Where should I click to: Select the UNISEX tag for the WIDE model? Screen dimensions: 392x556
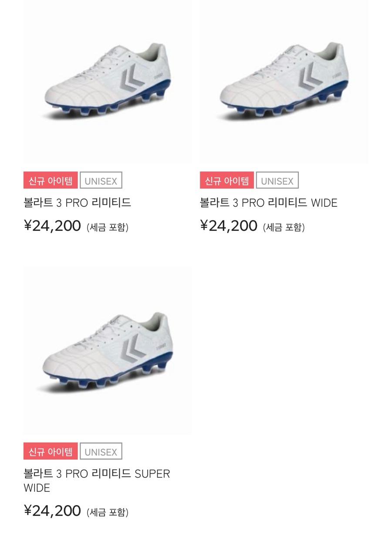(277, 181)
